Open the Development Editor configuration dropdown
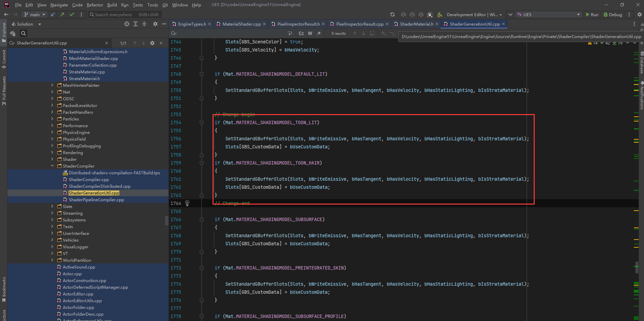644x321 pixels. tap(473, 14)
